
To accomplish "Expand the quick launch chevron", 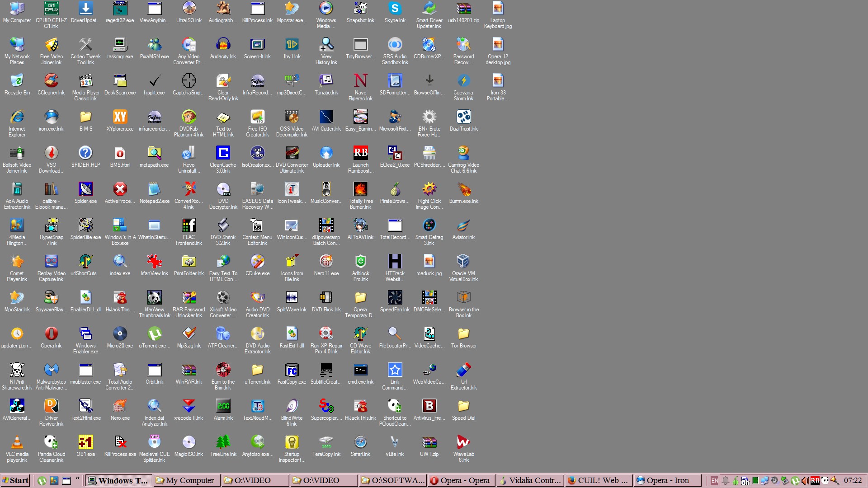I will pyautogui.click(x=77, y=478).
